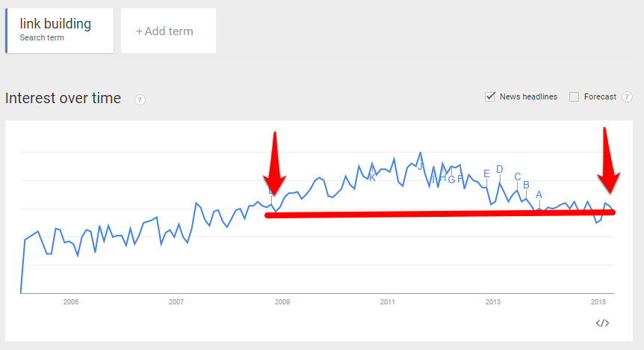Open the Forecast help question mark
Image resolution: width=644 pixels, height=350 pixels.
pos(627,97)
